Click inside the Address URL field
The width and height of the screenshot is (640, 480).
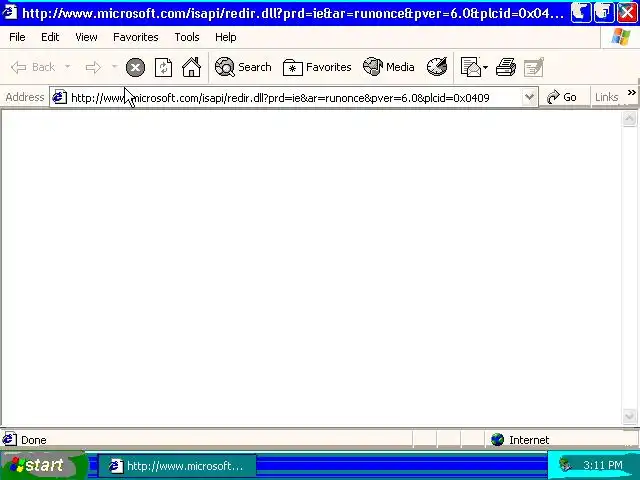click(294, 98)
